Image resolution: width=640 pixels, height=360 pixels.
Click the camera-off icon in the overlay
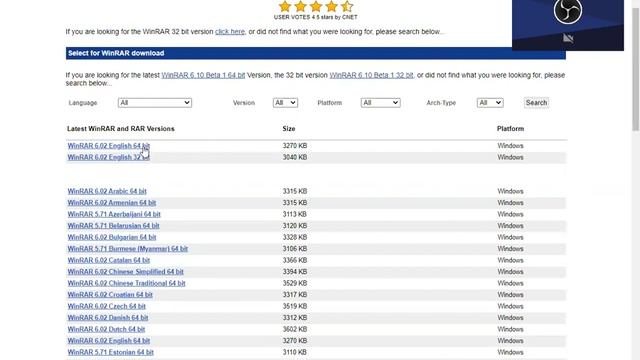(568, 38)
